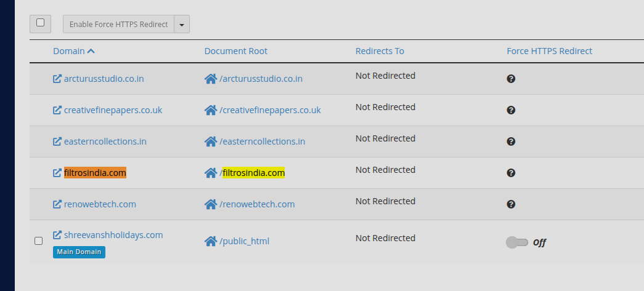The height and width of the screenshot is (291, 644).
Task: Click external link icon beside arcturusstudio.co.in
Action: pos(57,79)
